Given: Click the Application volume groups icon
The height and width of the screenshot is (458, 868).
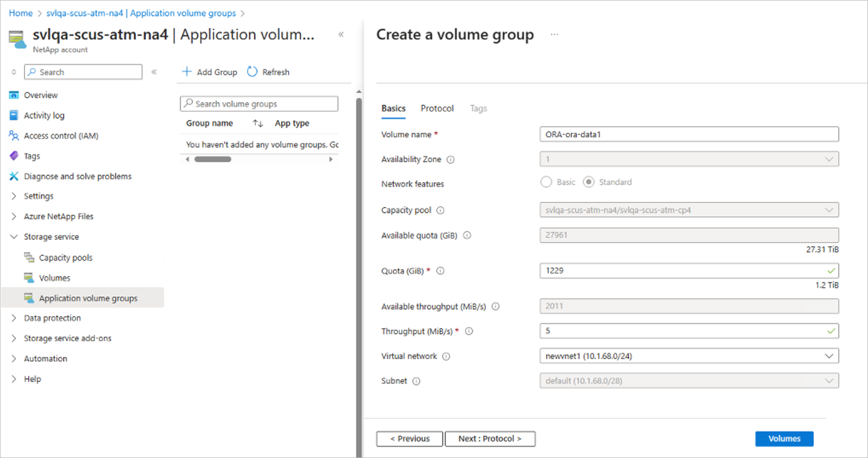Looking at the screenshot, I should pyautogui.click(x=29, y=298).
